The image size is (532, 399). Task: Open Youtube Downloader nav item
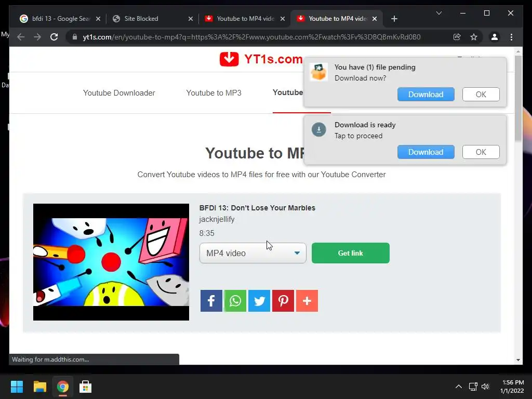[119, 93]
